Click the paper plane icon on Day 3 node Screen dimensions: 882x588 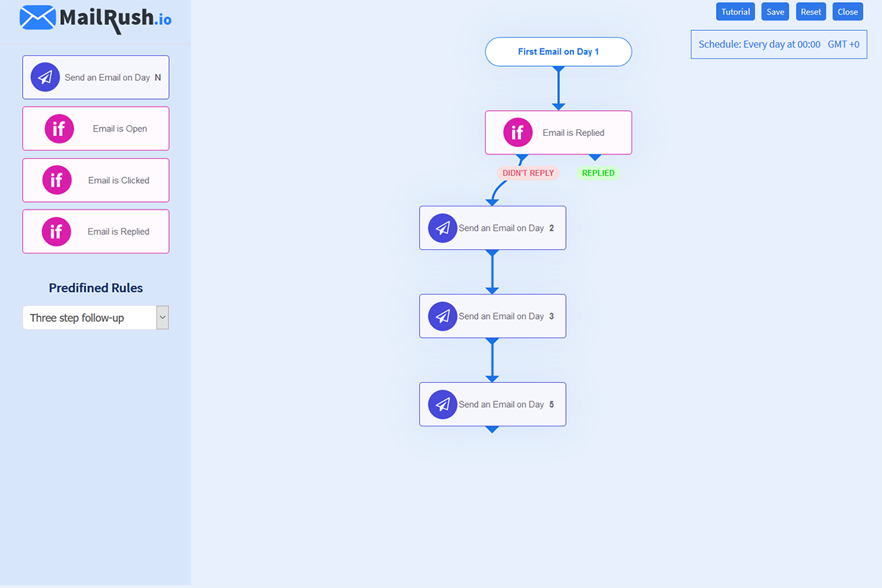coord(442,316)
